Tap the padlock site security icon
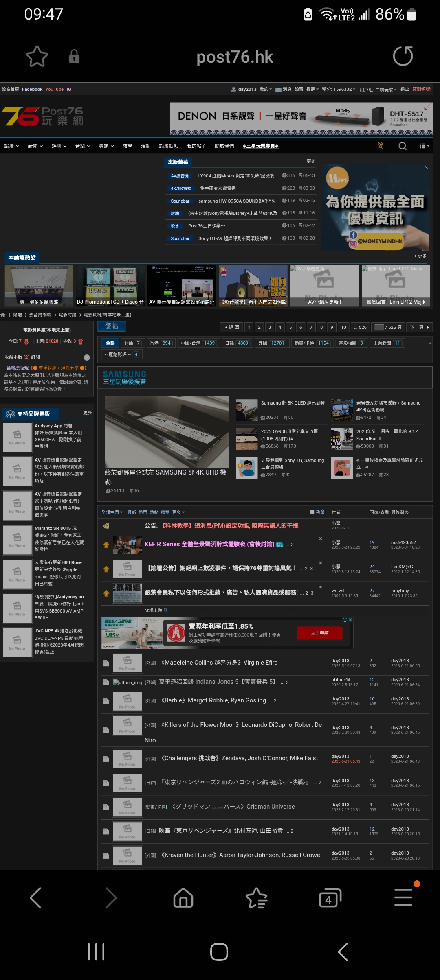 point(74,56)
